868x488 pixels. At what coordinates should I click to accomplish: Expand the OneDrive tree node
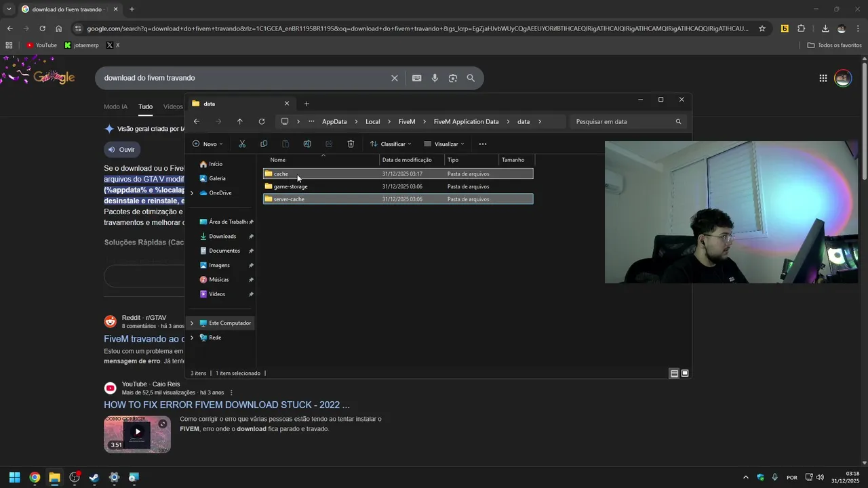tap(192, 193)
